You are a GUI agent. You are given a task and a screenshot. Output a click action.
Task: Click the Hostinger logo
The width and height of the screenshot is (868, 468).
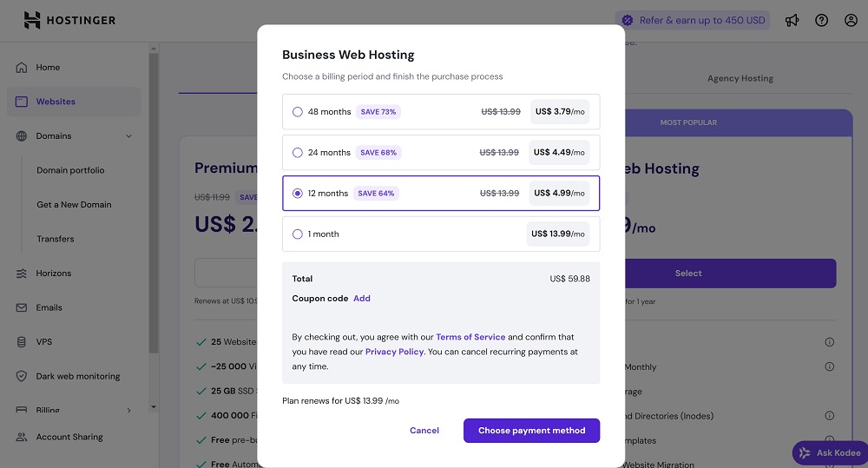tap(69, 20)
